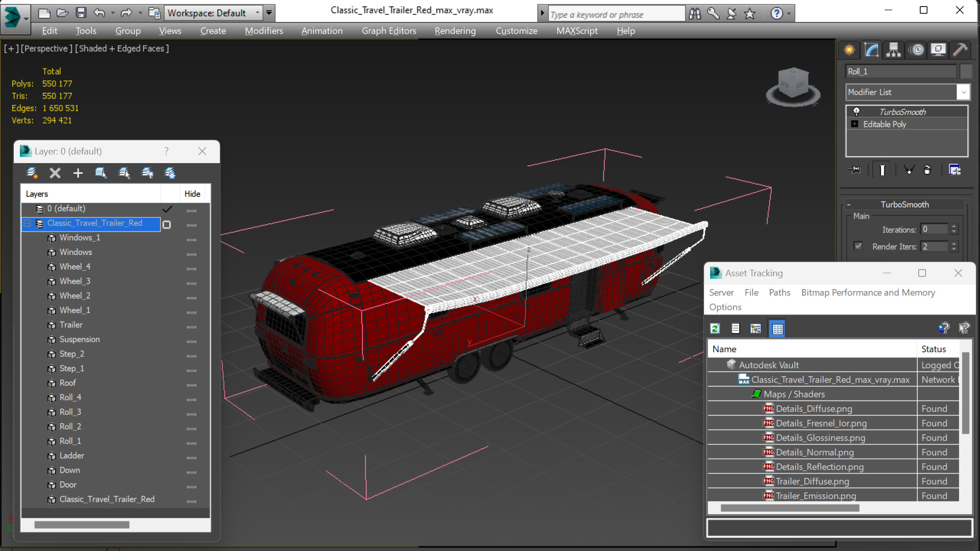Click the Create New Layer icon
The height and width of the screenshot is (551, 980).
point(32,173)
